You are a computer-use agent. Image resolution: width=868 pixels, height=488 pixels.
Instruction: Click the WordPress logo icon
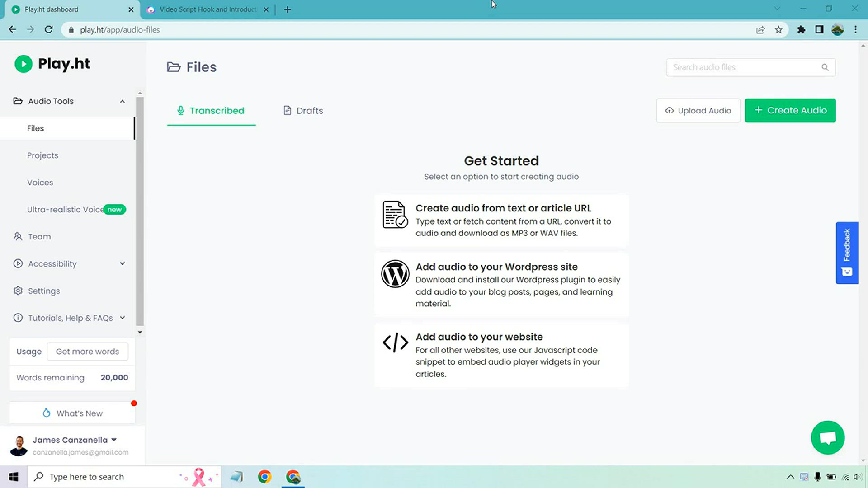pyautogui.click(x=395, y=274)
